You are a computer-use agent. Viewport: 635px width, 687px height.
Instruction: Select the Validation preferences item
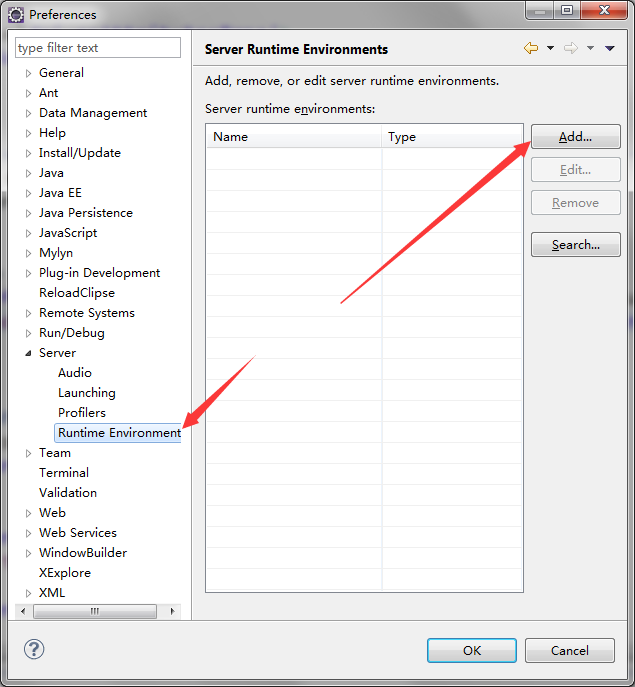pyautogui.click(x=68, y=493)
